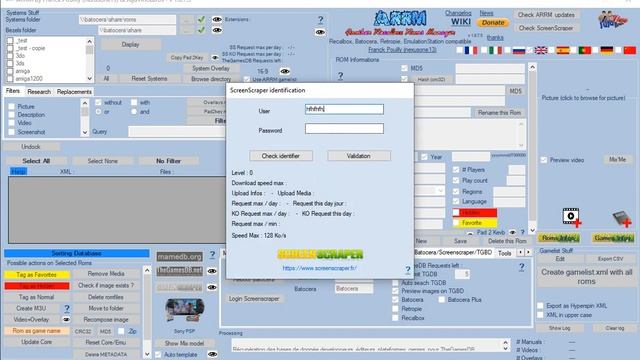Open the screenscraper.fr link
The width and height of the screenshot is (640, 360).
click(x=320, y=268)
